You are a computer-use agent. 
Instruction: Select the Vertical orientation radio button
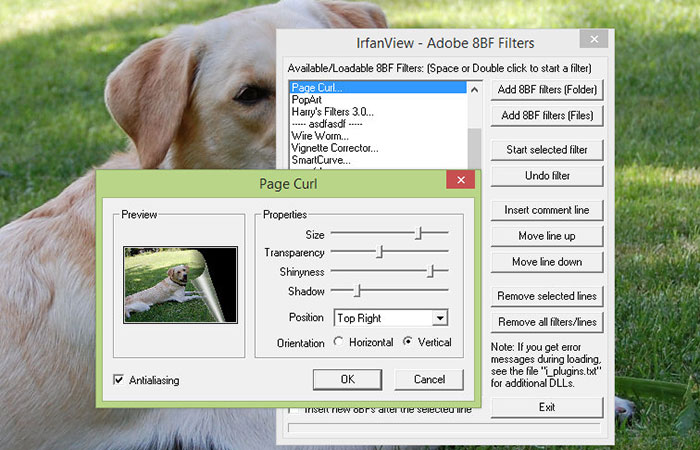click(x=407, y=342)
